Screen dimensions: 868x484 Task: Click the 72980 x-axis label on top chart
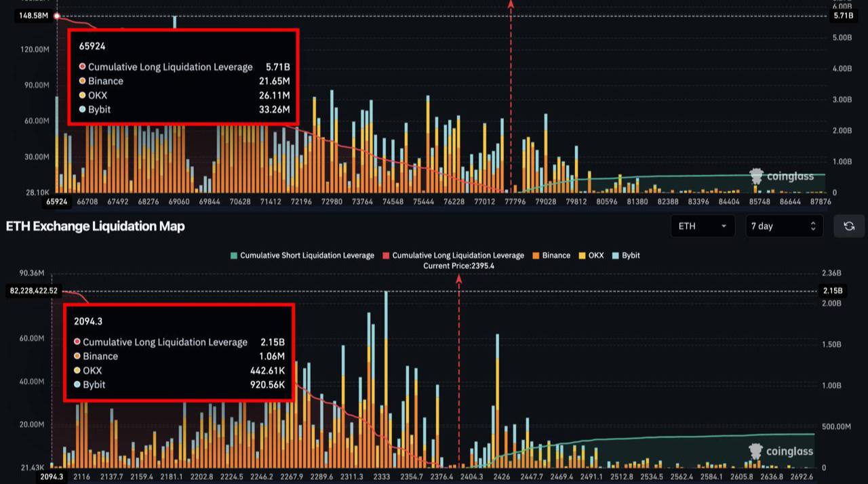click(x=332, y=201)
